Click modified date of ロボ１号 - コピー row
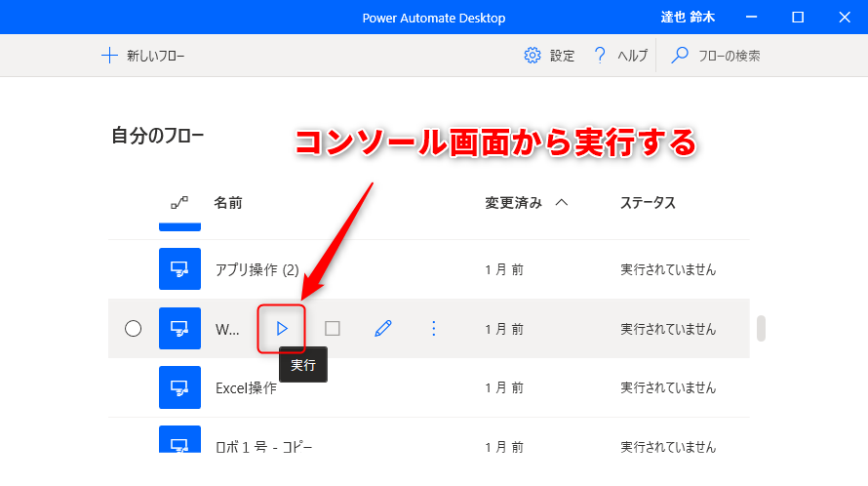 pyautogui.click(x=504, y=447)
